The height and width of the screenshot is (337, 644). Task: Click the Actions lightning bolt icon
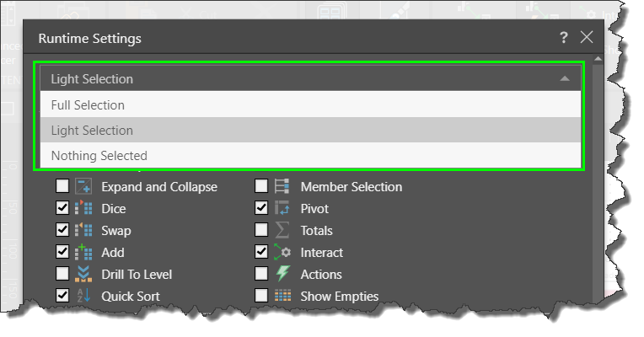click(x=282, y=275)
